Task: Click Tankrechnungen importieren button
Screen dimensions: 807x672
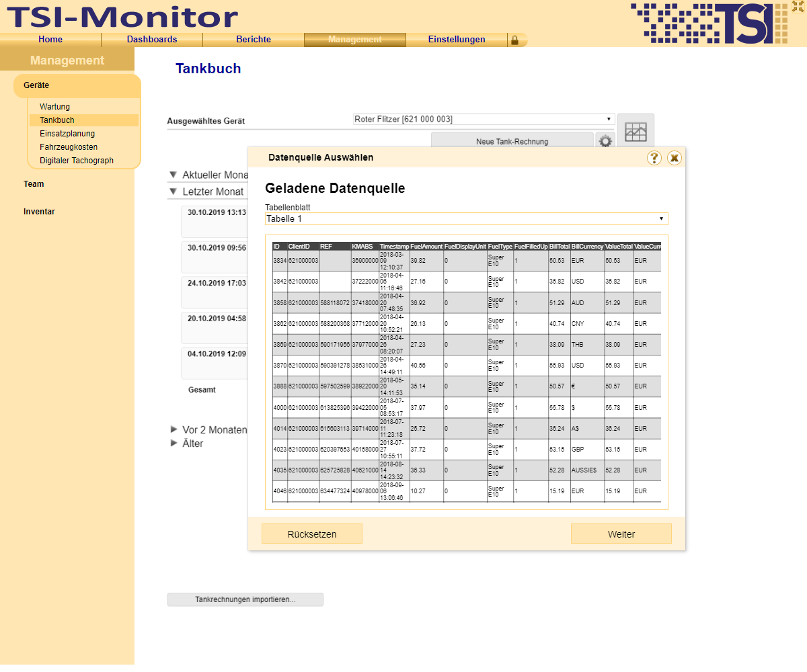Action: coord(245,599)
